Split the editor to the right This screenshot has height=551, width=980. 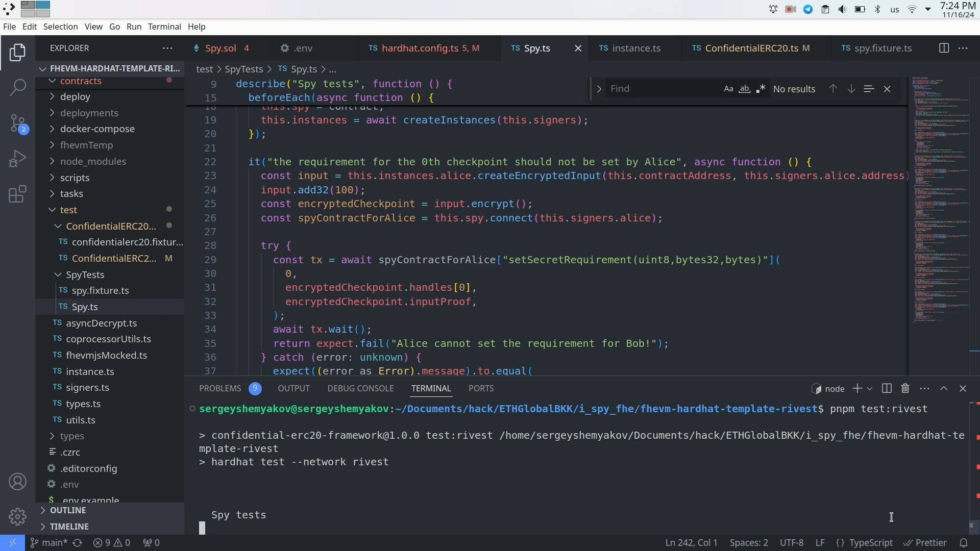[944, 48]
